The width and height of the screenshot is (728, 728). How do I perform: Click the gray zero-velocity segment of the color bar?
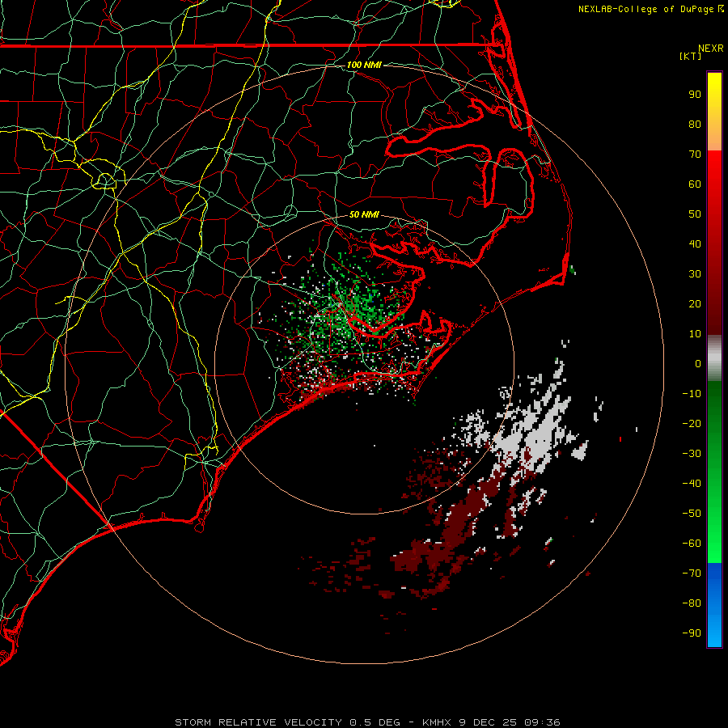[x=714, y=358]
